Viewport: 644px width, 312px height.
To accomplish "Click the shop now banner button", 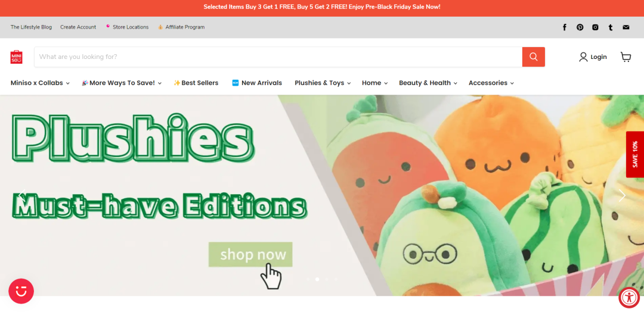I will [x=250, y=255].
